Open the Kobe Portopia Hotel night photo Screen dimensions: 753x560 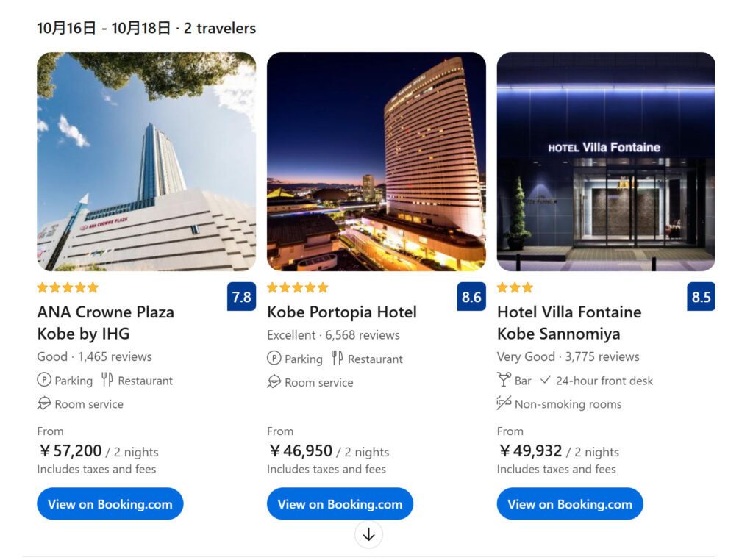(x=376, y=162)
